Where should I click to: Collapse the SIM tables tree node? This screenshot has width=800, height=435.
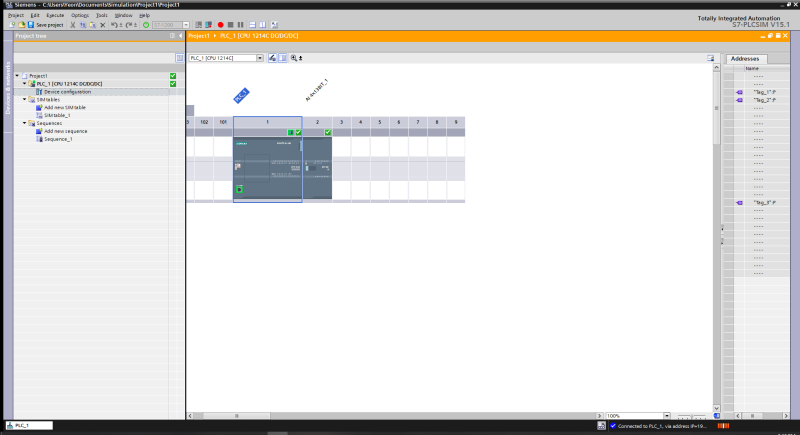(24, 99)
